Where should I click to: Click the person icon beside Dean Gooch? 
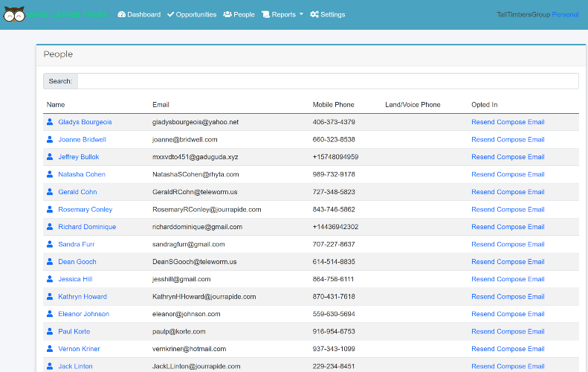50,262
